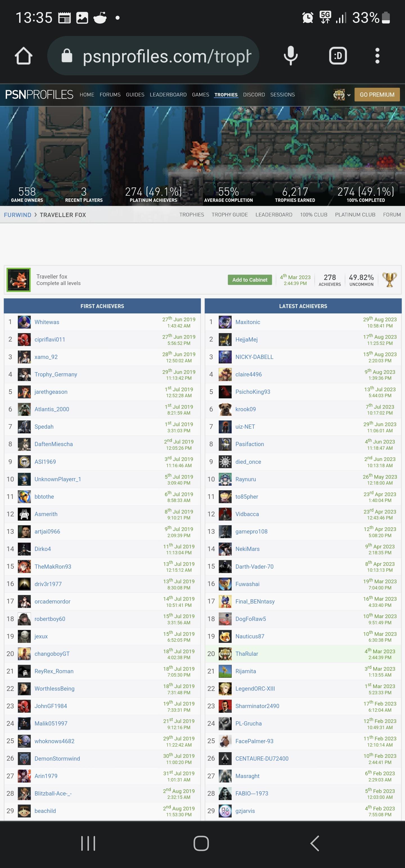Viewport: 405px width, 868px height.
Task: Click the gold trophy icon
Action: click(x=389, y=280)
